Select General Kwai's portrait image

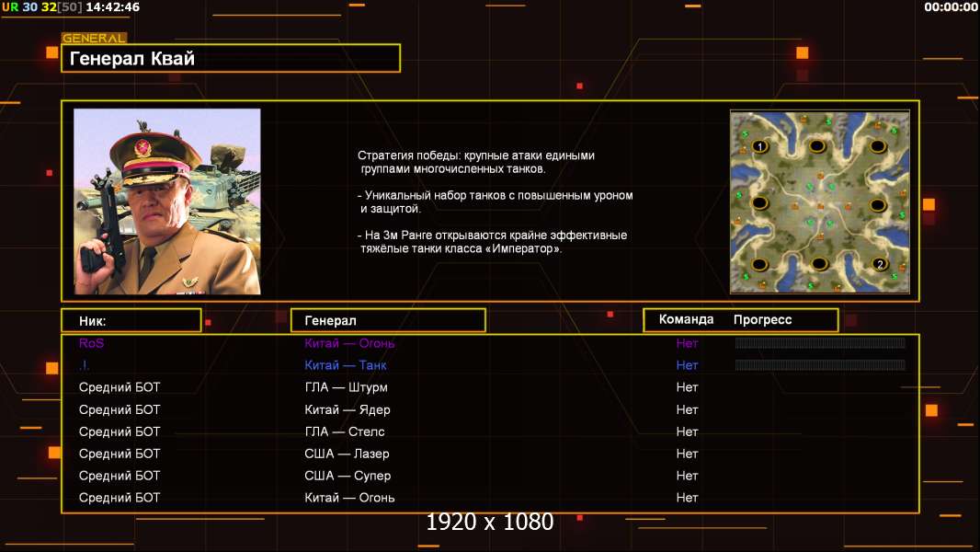tap(167, 201)
